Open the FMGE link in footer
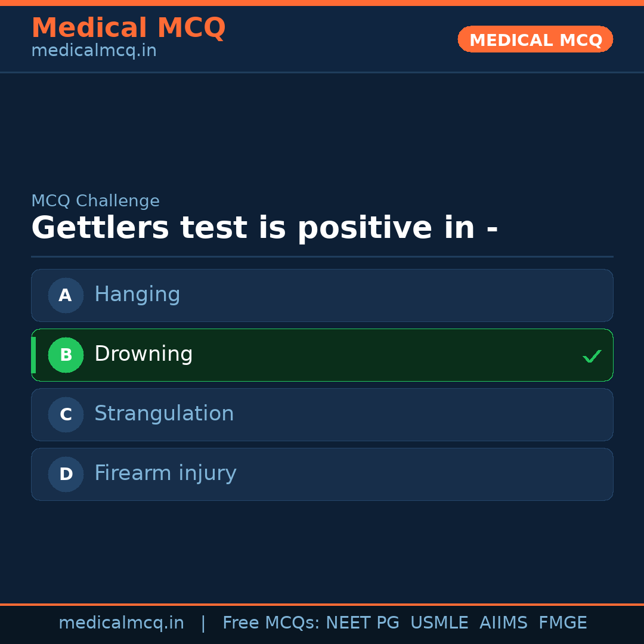This screenshot has height=644, width=644. pos(562,622)
